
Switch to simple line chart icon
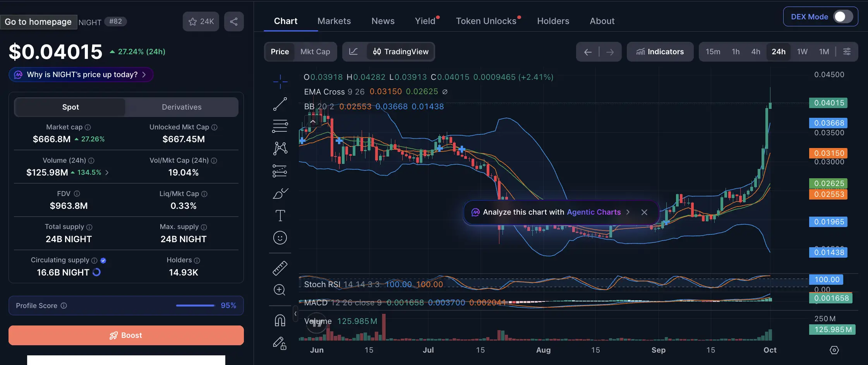coord(353,52)
